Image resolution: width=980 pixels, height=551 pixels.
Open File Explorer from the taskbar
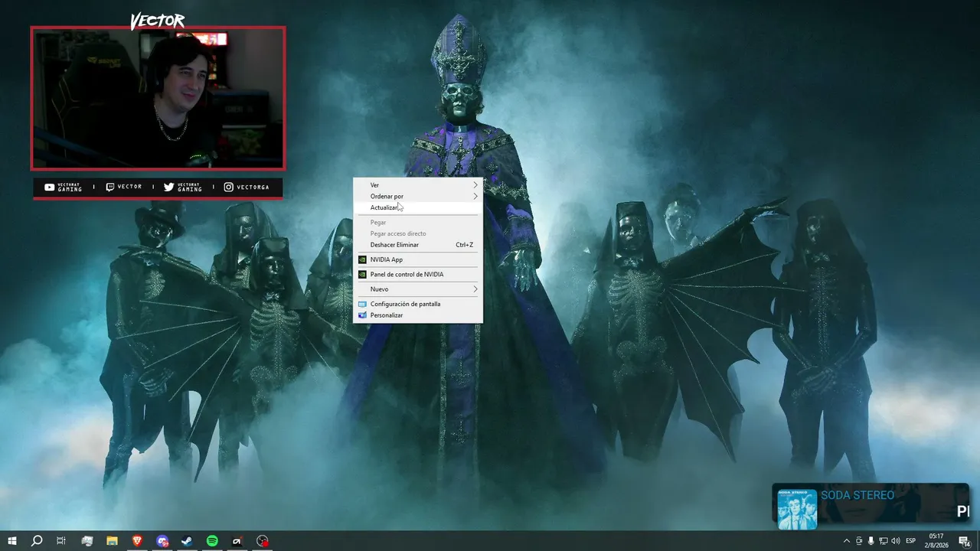coord(112,541)
